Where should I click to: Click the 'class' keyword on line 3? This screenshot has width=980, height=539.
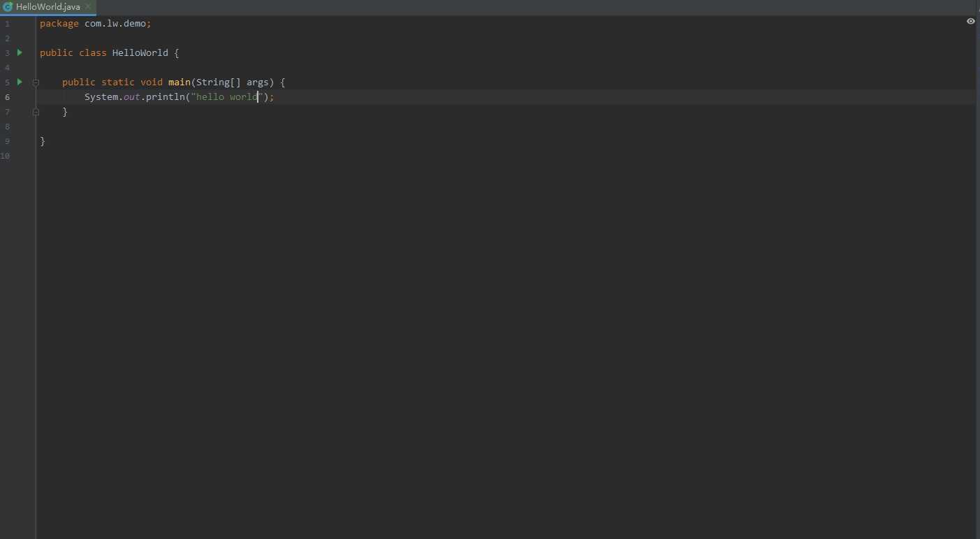pyautogui.click(x=93, y=52)
